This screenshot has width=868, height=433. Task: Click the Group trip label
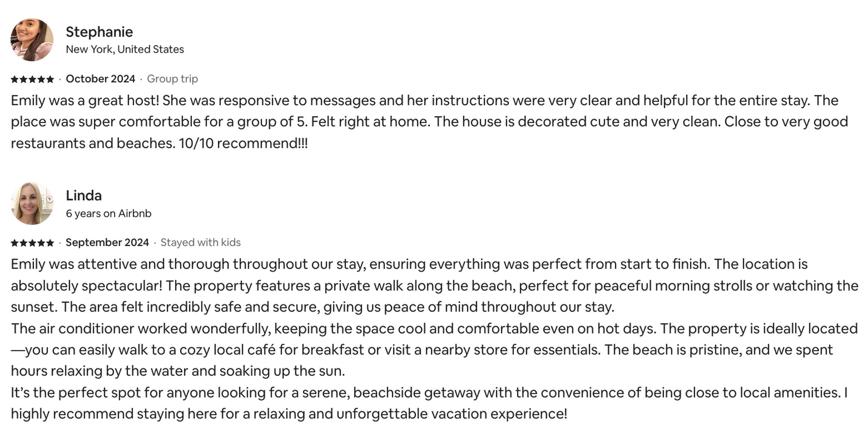(172, 79)
